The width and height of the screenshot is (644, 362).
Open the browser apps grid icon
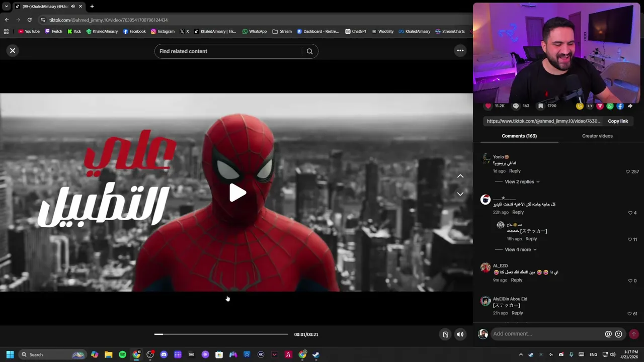point(6,31)
